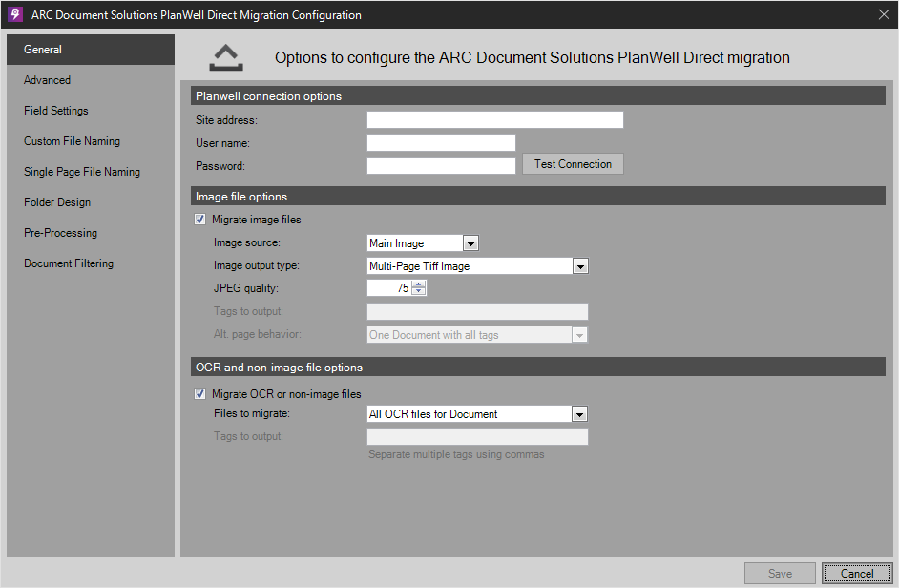
Task: Click the OCR and non-image file options header
Action: [x=538, y=367]
